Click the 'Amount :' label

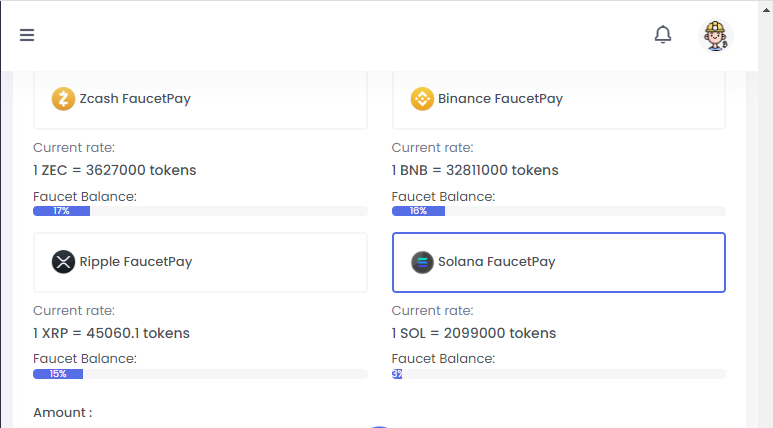click(x=63, y=413)
